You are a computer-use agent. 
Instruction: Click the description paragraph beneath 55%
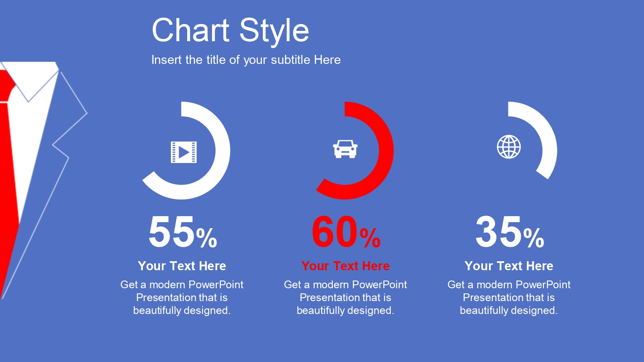(182, 297)
